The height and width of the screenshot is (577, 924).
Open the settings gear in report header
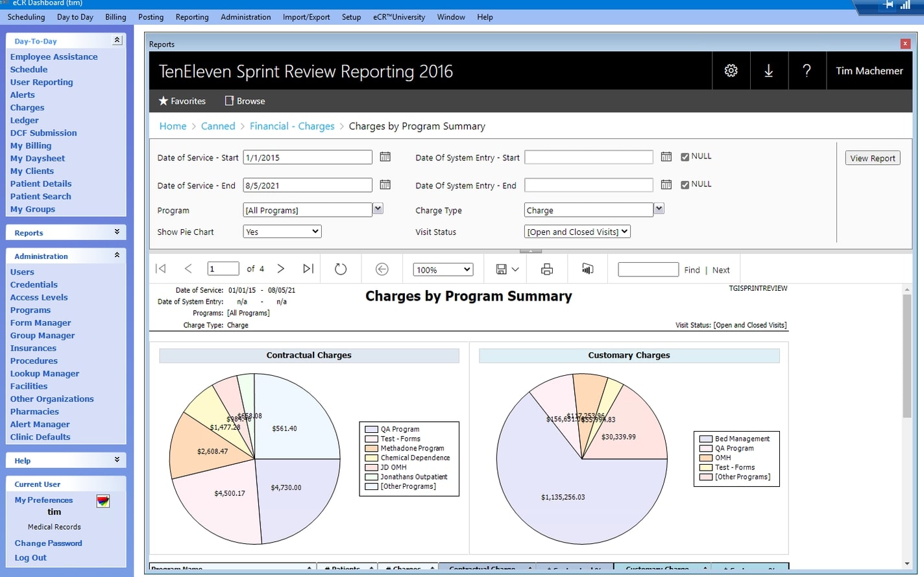[731, 71]
